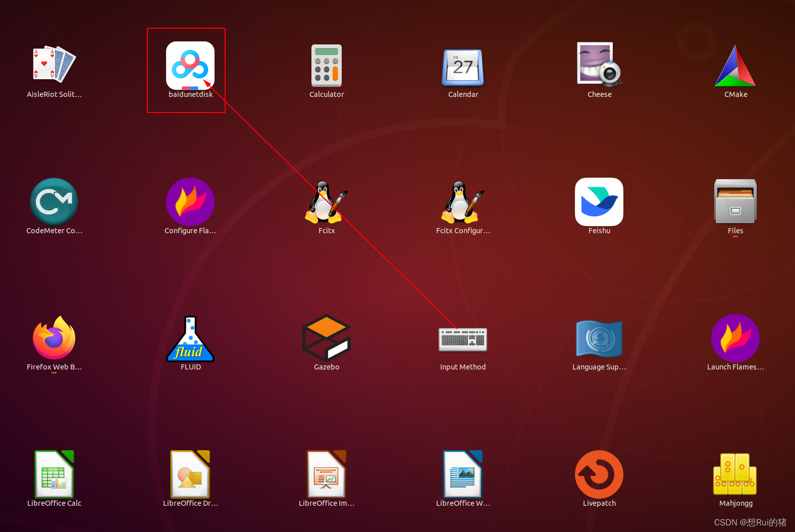This screenshot has height=532, width=795.
Task: Launch the Feishu app
Action: 599,201
